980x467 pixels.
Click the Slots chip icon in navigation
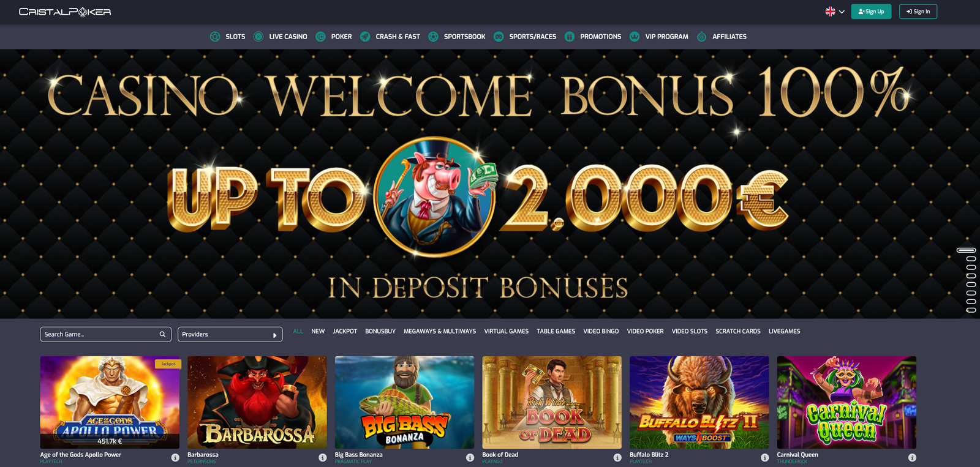(x=215, y=37)
